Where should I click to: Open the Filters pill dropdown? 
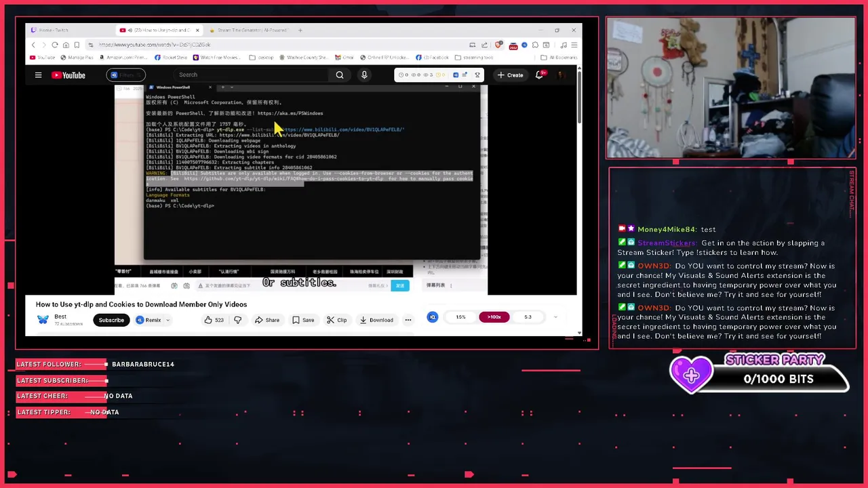pyautogui.click(x=125, y=75)
